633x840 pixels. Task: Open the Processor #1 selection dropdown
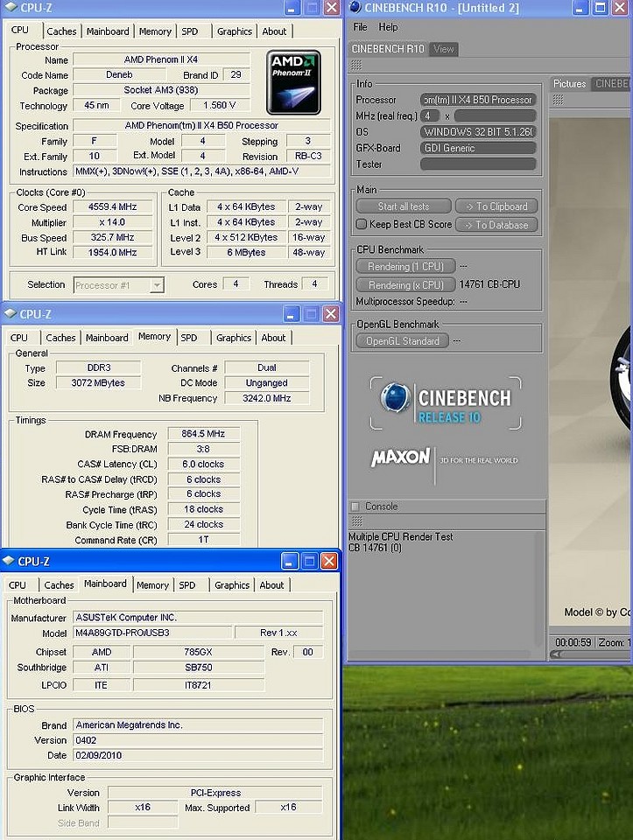coord(156,285)
